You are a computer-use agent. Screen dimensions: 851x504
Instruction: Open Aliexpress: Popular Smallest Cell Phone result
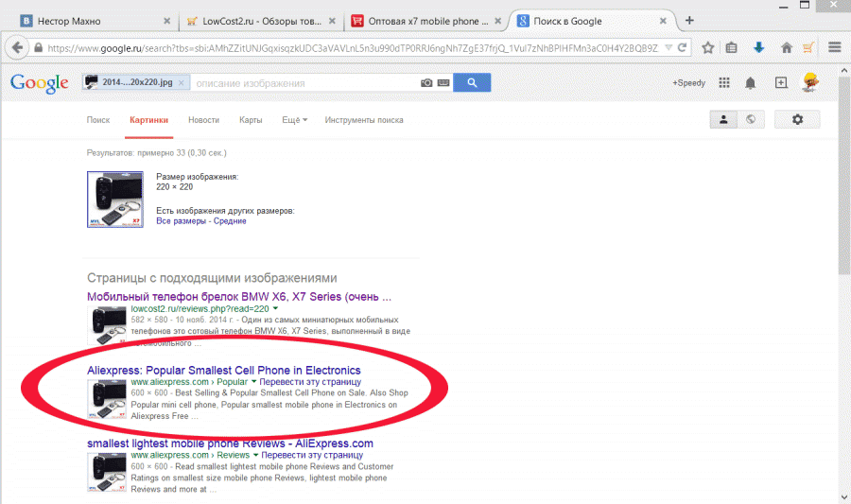(223, 370)
